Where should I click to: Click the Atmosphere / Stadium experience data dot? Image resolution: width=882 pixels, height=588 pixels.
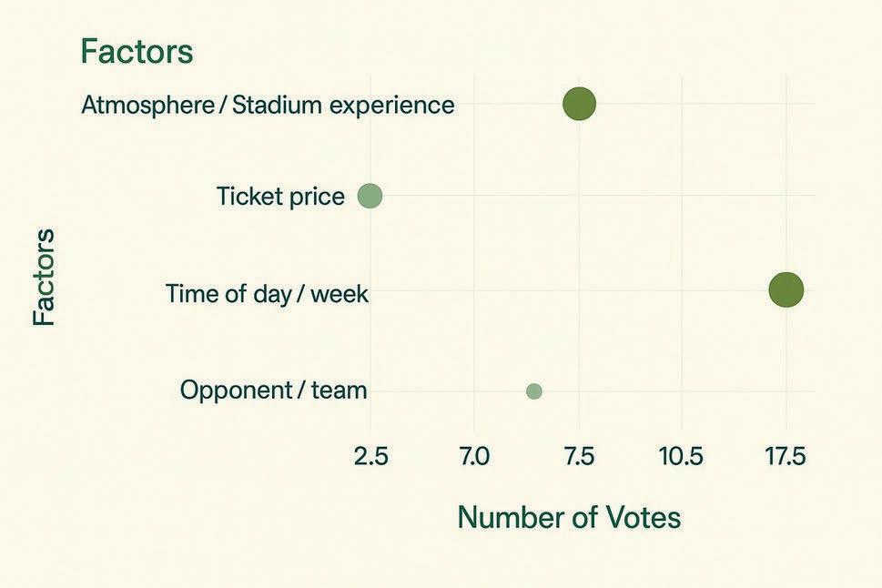click(x=579, y=104)
